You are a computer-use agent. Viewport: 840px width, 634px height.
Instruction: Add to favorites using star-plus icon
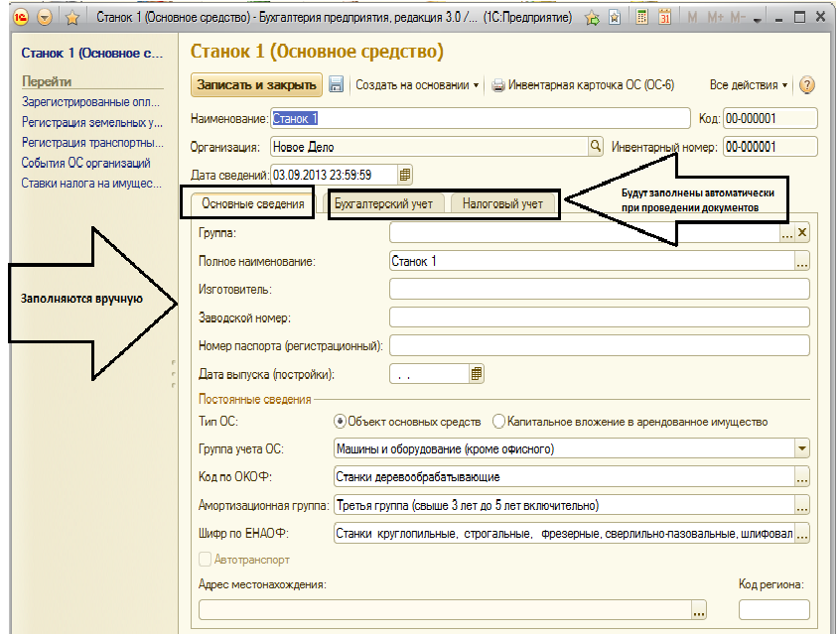(x=592, y=18)
